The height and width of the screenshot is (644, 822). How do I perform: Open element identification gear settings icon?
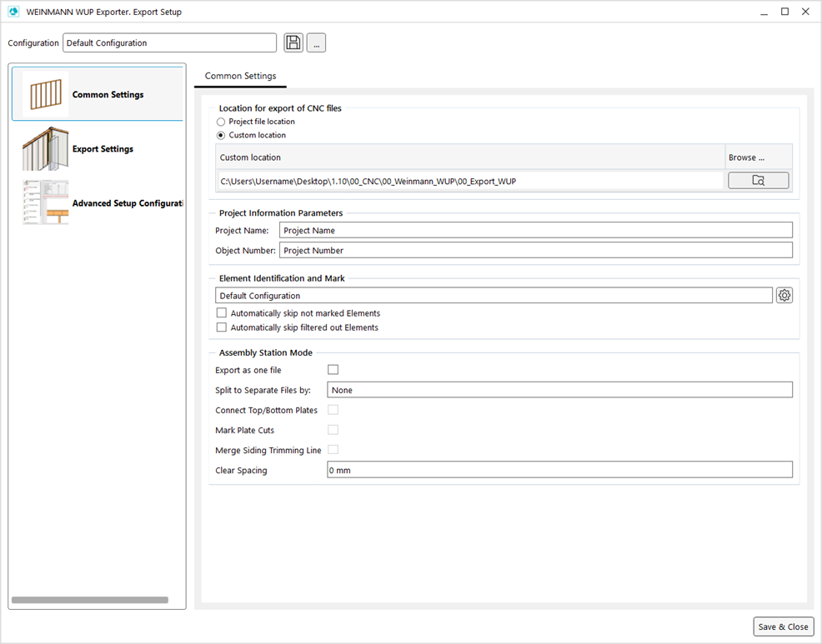[x=784, y=295]
